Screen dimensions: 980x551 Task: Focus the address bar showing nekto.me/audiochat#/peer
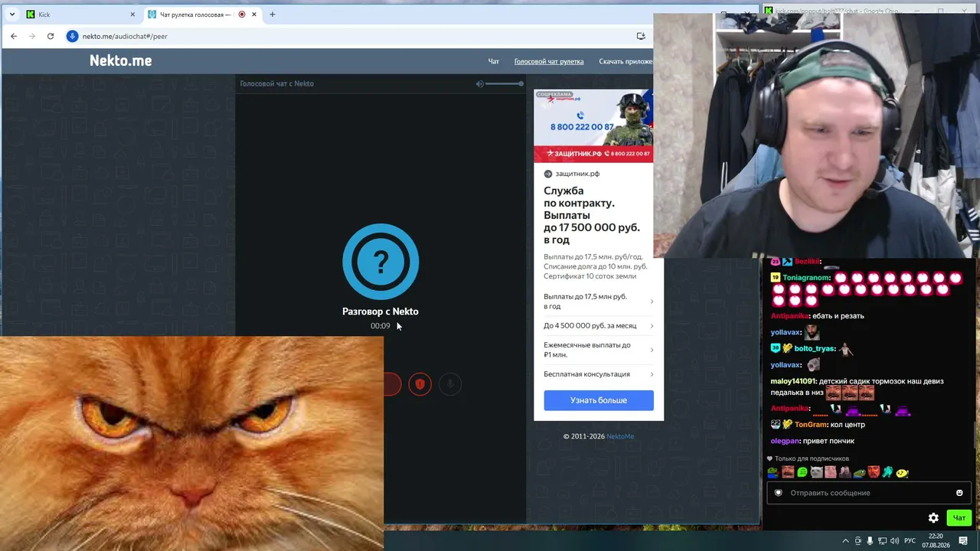pyautogui.click(x=358, y=36)
